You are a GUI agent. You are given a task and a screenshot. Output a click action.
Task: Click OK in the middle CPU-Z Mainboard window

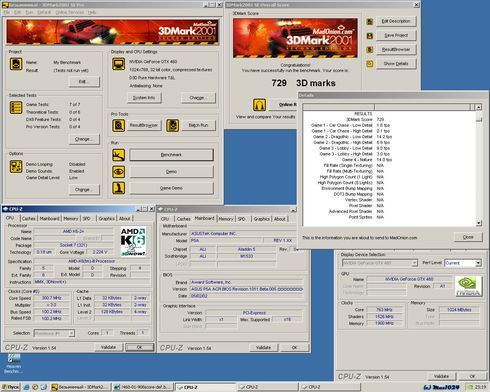[x=294, y=348]
